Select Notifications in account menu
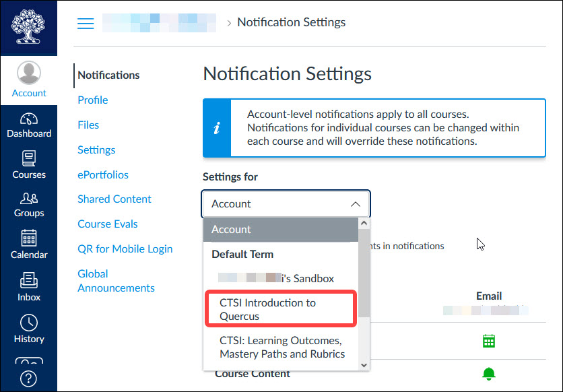 (108, 75)
